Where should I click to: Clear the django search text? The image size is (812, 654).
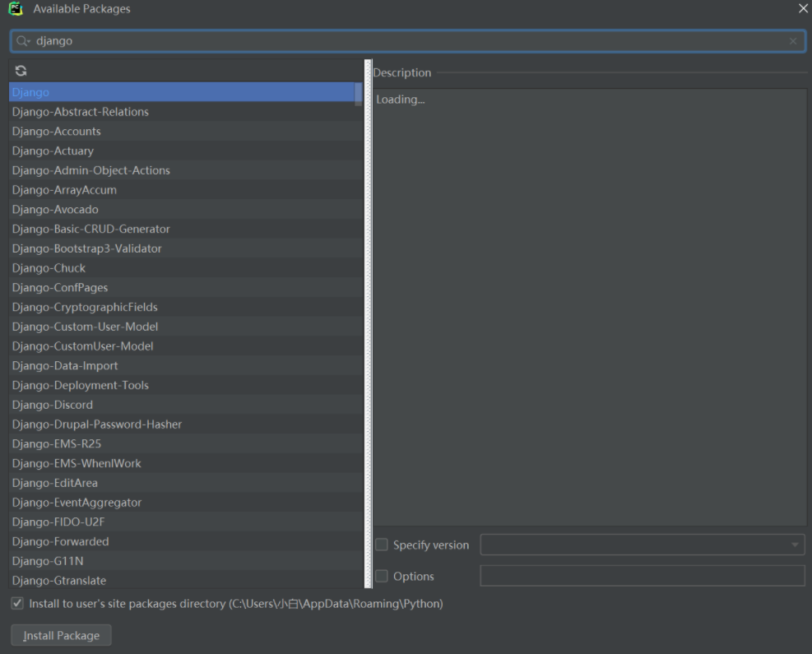793,41
